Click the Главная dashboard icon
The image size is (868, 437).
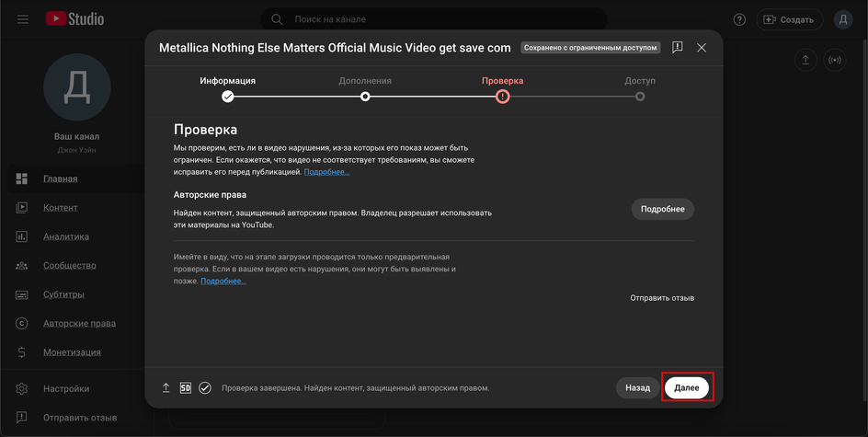(21, 178)
